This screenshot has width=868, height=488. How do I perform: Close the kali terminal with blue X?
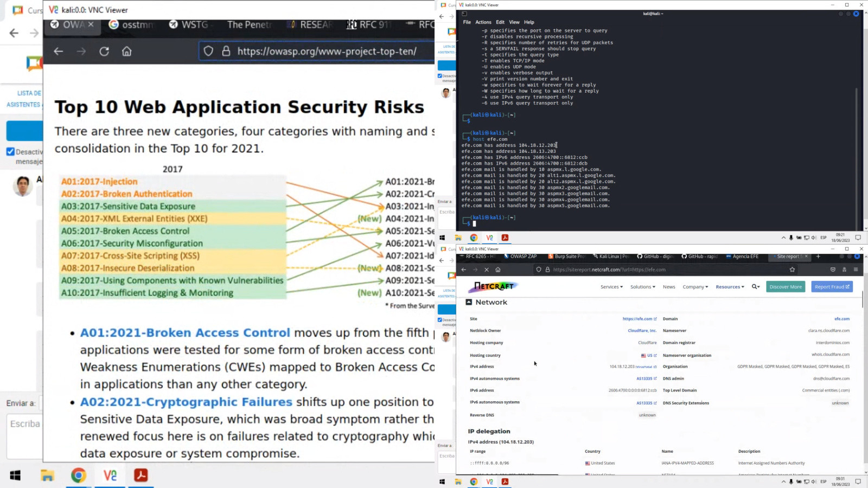pos(856,14)
